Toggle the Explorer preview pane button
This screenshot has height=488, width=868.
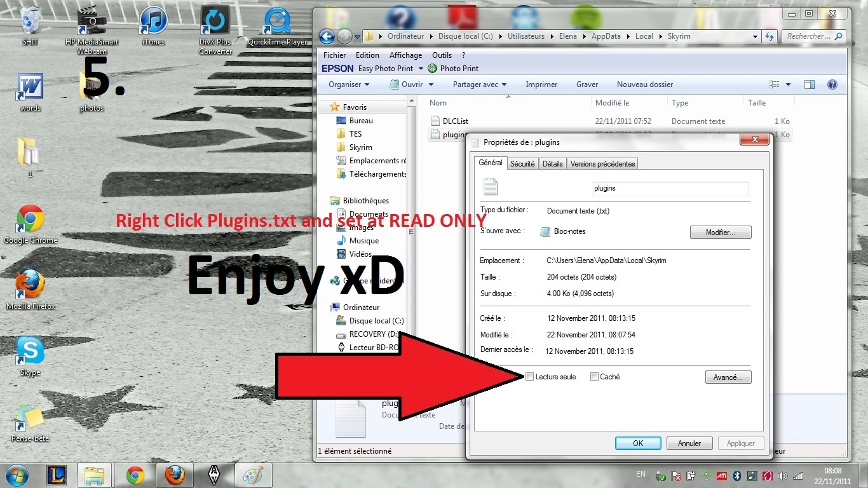810,85
